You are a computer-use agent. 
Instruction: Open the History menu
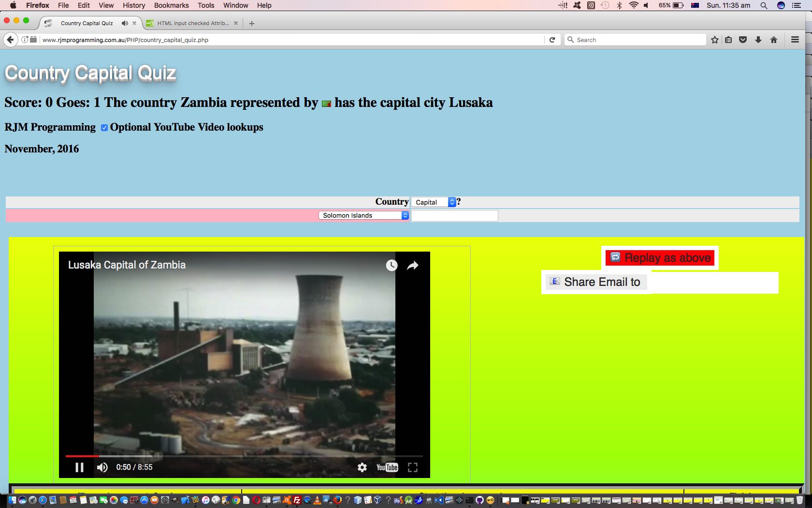click(134, 5)
